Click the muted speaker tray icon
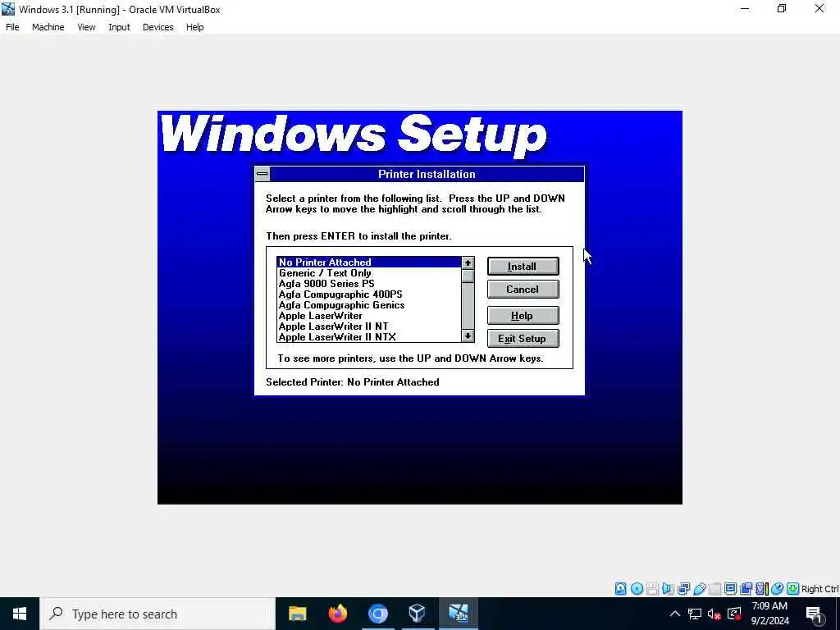 click(x=714, y=614)
